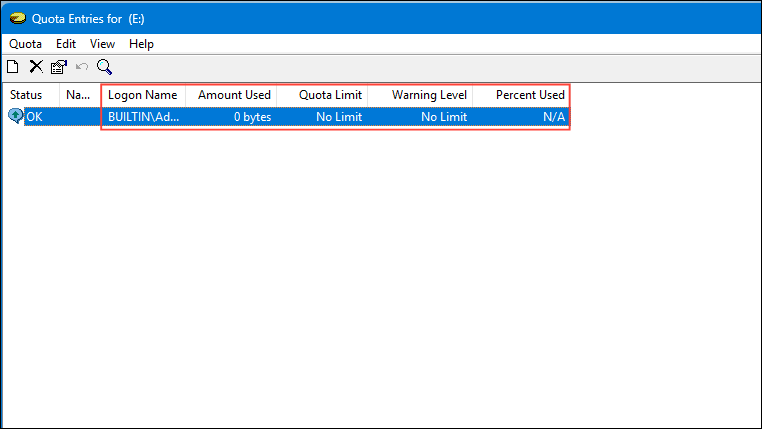The image size is (762, 429).
Task: Open the Quota menu
Action: point(25,44)
